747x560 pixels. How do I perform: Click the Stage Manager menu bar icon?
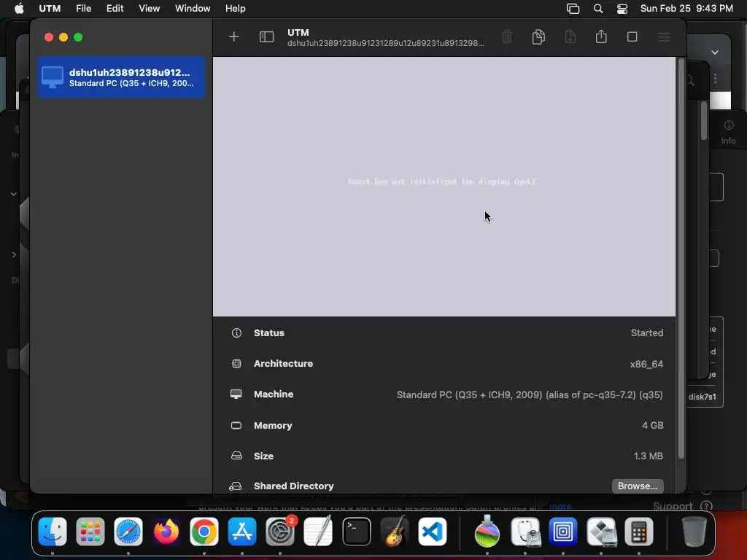(573, 9)
